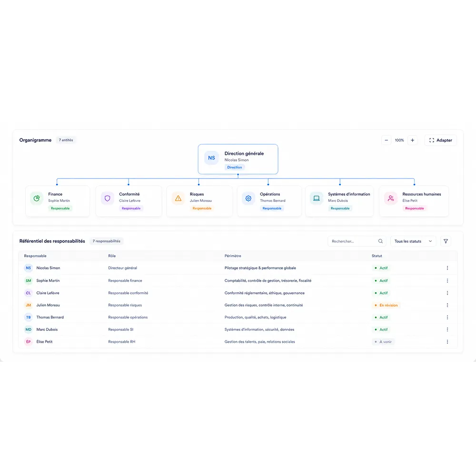This screenshot has height=476, width=476.
Task: Click the Responsable tag on Finance card
Action: point(60,208)
